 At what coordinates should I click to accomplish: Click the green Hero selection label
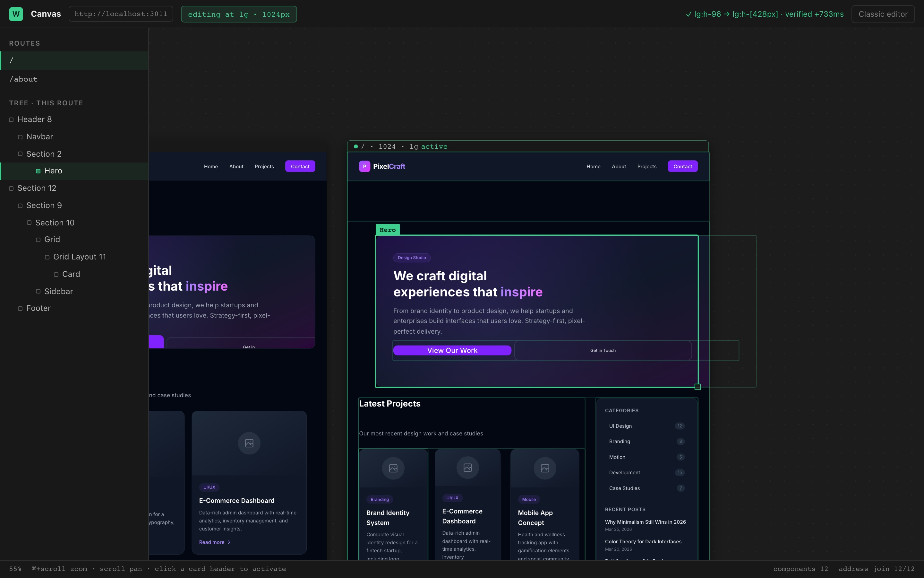pyautogui.click(x=388, y=230)
